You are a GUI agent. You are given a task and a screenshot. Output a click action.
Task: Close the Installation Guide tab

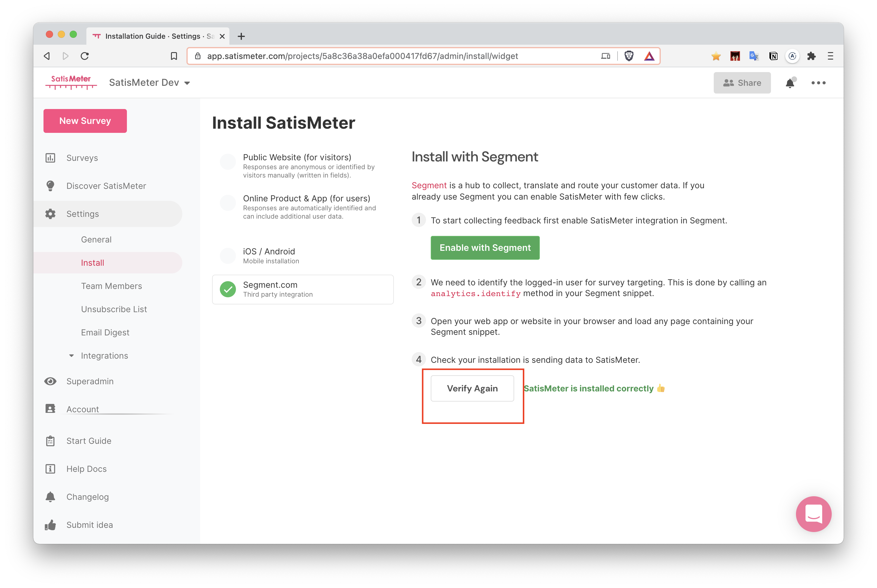(222, 36)
